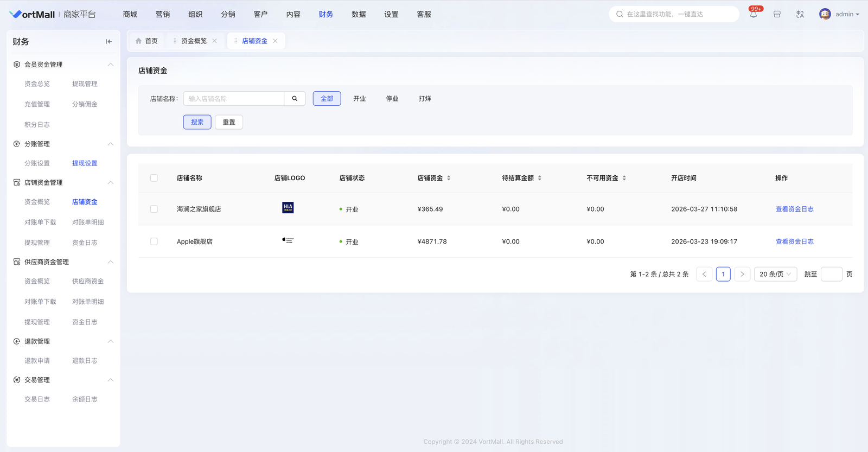Collapse the 会员资金管理 menu group
Screen dimensions: 868x452
110,65
